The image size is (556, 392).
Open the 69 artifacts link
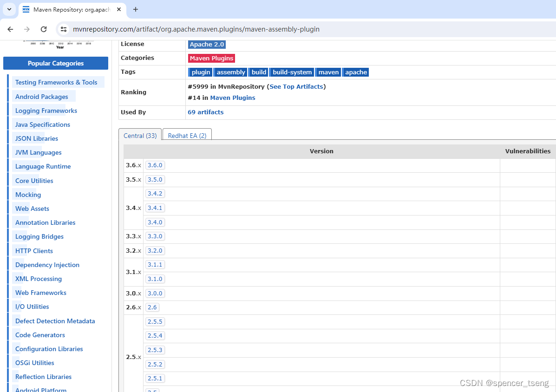(205, 112)
